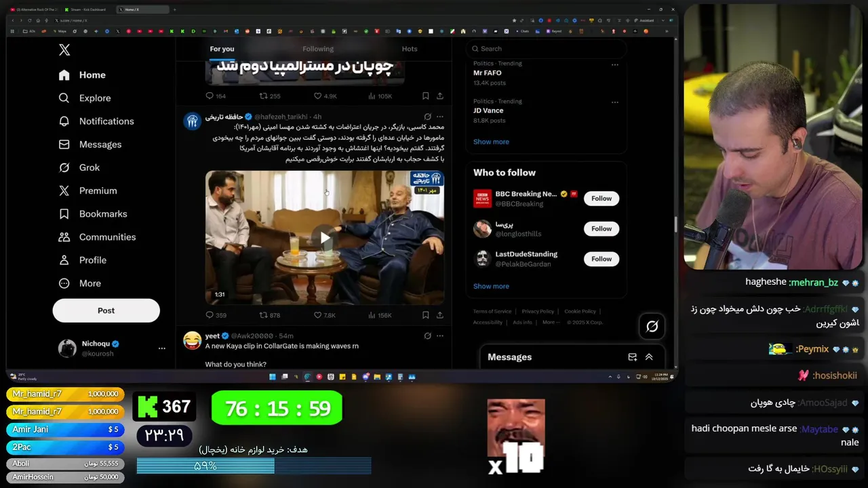The height and width of the screenshot is (488, 868).
Task: Like the hafezeh_tarikhi post (7.8K)
Action: [325, 315]
